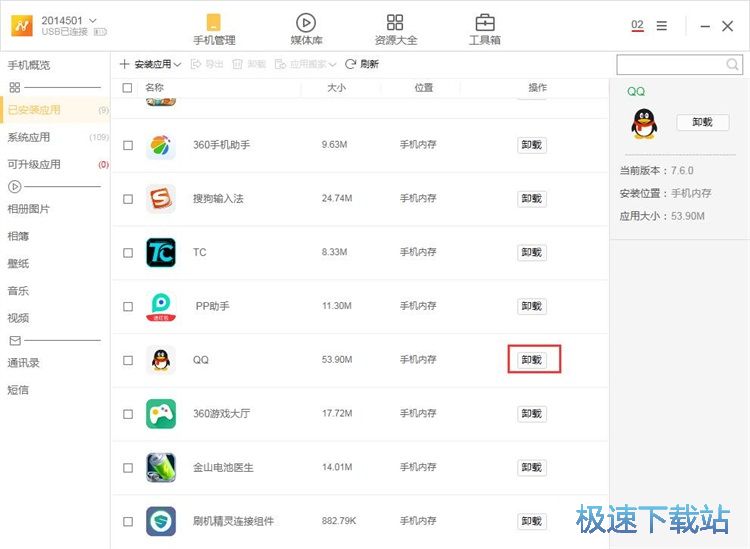Check the box for 360手机助手
The height and width of the screenshot is (549, 750).
[x=128, y=145]
